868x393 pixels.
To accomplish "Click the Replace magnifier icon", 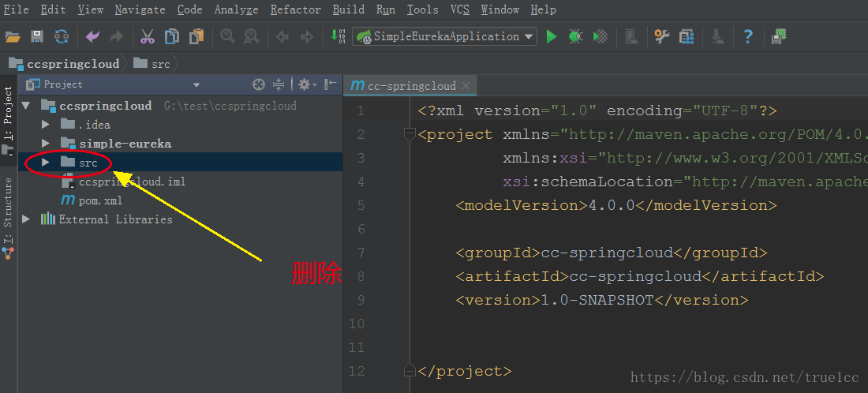I will [x=251, y=37].
